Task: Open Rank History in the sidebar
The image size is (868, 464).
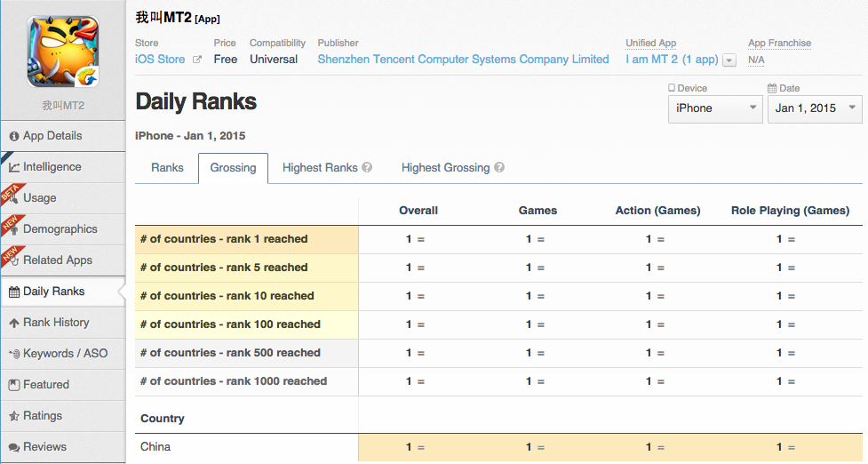Action: (63, 323)
